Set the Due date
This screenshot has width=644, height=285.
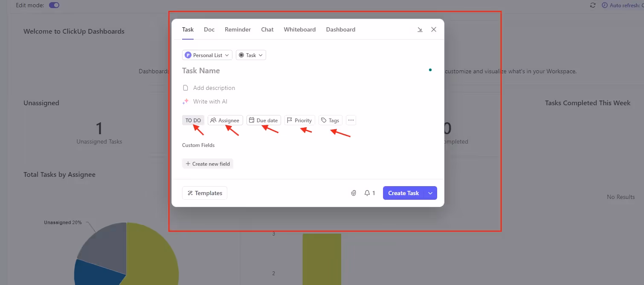coord(264,121)
